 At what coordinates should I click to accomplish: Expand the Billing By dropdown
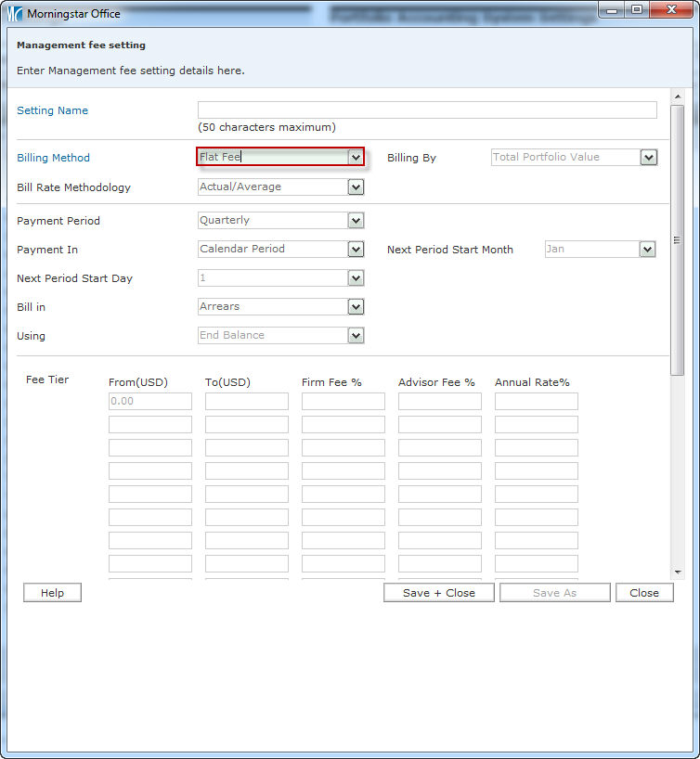pos(648,158)
